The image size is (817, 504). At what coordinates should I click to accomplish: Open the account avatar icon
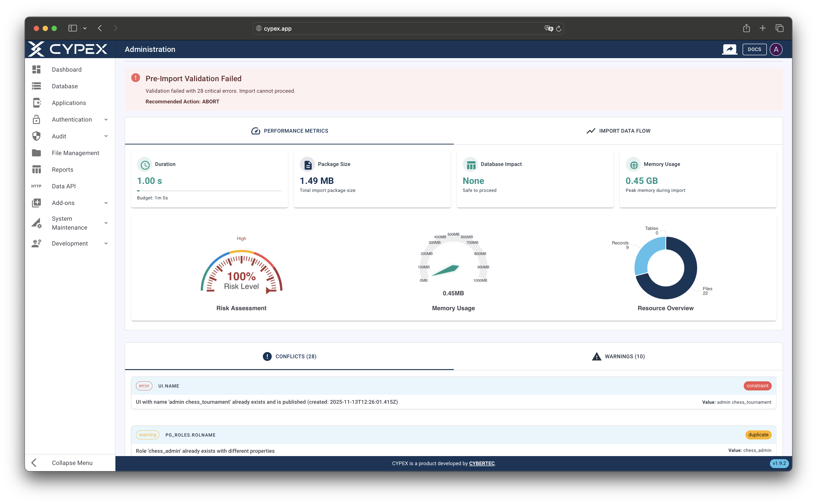[x=776, y=49]
